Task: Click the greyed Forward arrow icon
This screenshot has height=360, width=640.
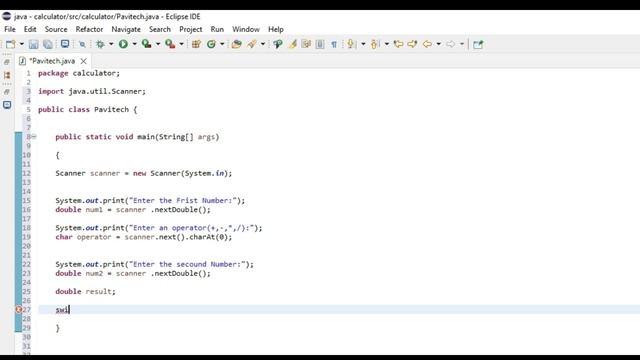Action: (451, 44)
